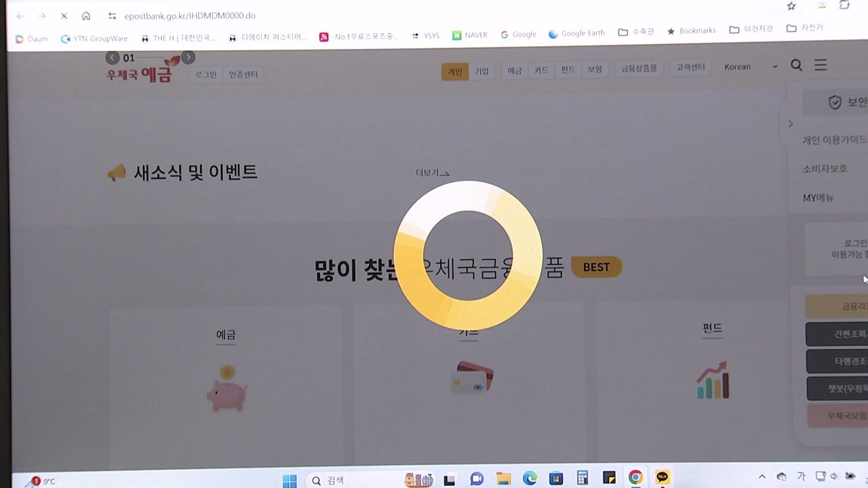Open the 보험 menu
Image resolution: width=868 pixels, height=488 pixels.
(595, 70)
